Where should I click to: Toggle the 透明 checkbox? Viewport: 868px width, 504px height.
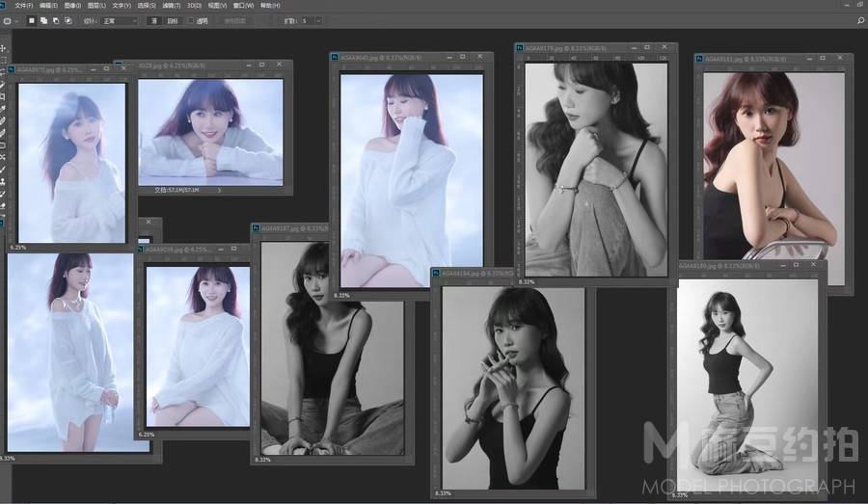click(x=191, y=21)
